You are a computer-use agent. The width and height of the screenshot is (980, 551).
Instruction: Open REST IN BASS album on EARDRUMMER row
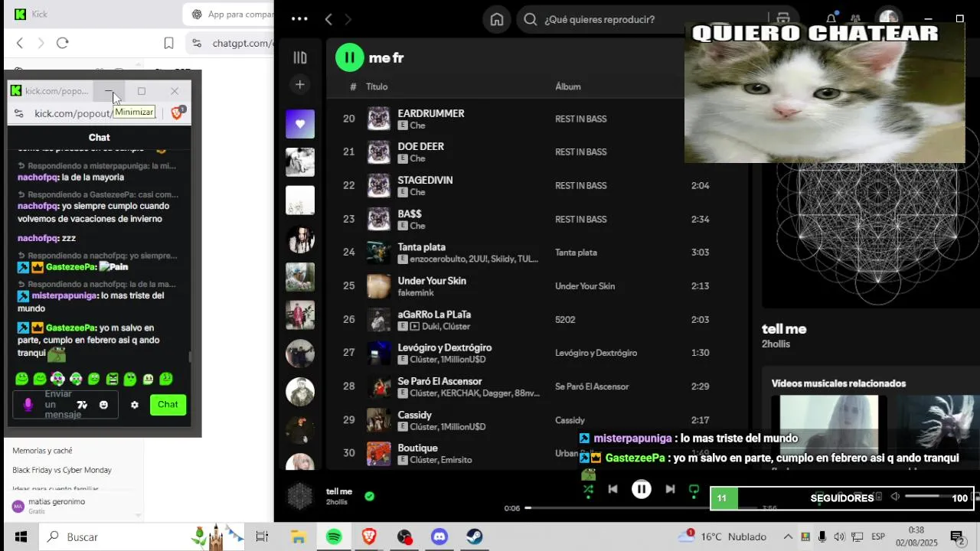[x=580, y=119]
